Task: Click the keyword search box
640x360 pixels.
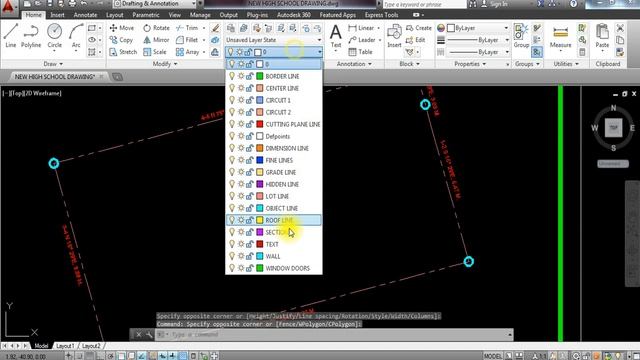Action: [x=424, y=4]
